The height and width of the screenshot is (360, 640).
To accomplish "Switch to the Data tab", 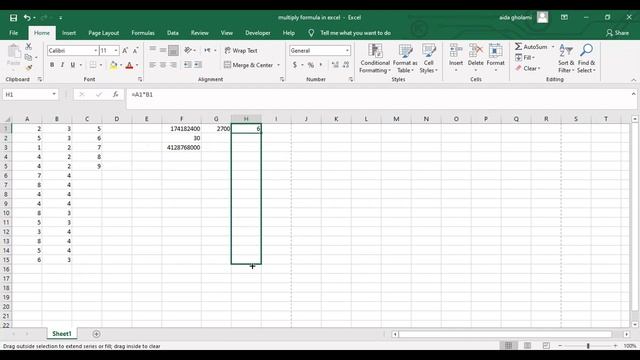I will (173, 33).
